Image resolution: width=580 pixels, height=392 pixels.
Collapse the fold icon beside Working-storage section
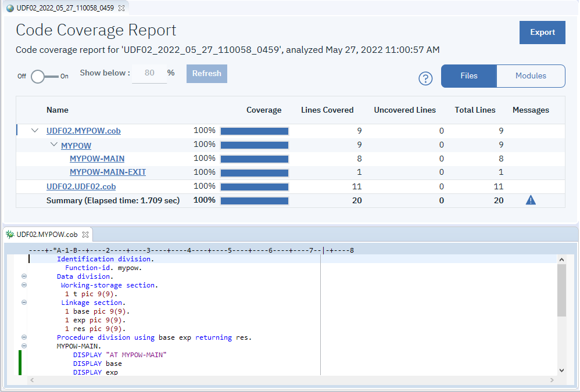pyautogui.click(x=24, y=285)
